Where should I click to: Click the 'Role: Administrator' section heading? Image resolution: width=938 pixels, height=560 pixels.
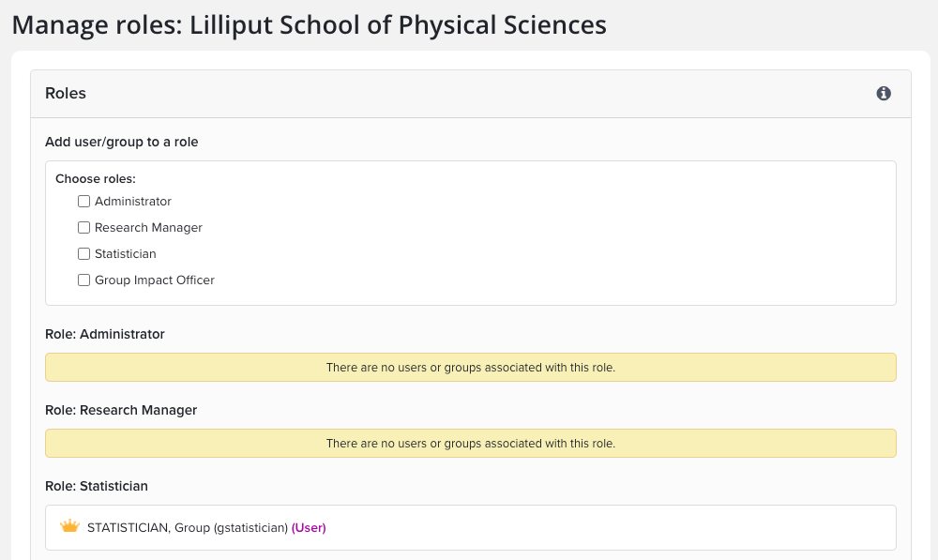point(105,334)
